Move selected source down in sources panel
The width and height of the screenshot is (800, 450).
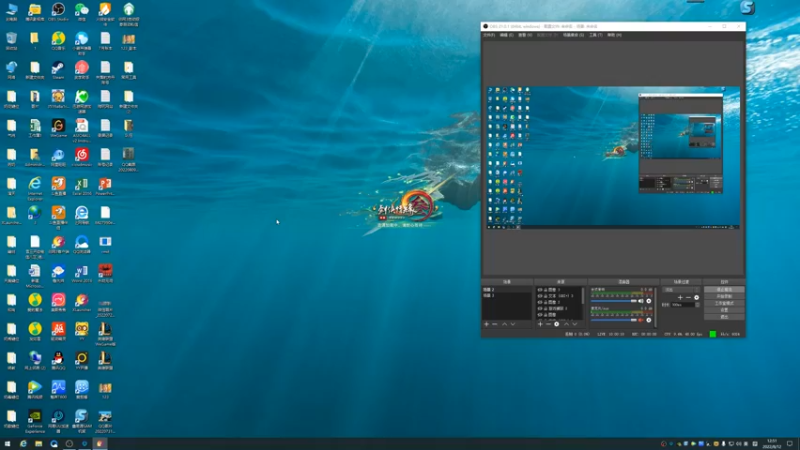[x=575, y=324]
